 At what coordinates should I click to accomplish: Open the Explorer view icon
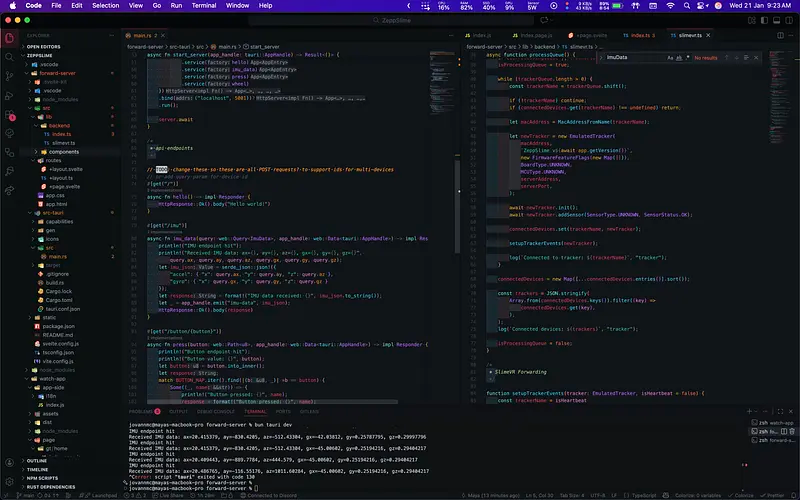[9, 40]
